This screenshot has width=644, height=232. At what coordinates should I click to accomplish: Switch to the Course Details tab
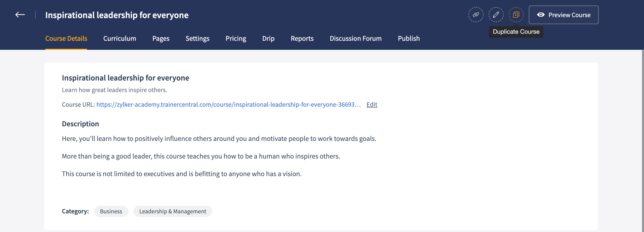[66, 38]
